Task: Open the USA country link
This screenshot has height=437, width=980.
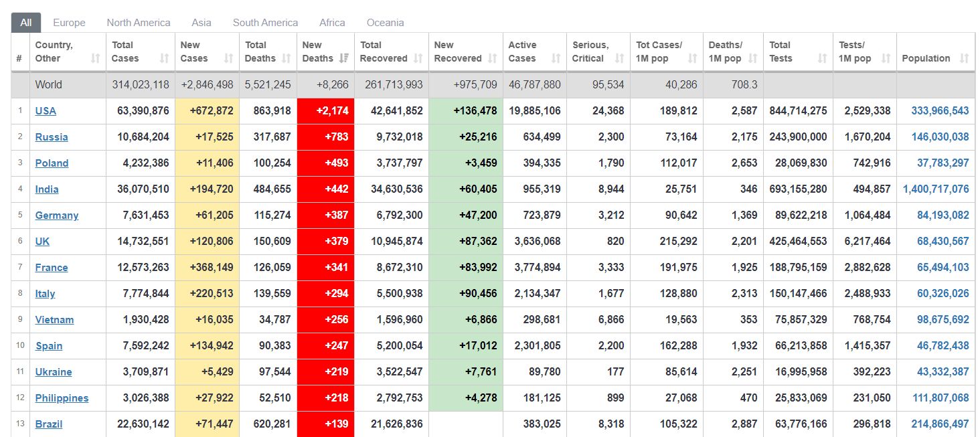Action: 46,111
